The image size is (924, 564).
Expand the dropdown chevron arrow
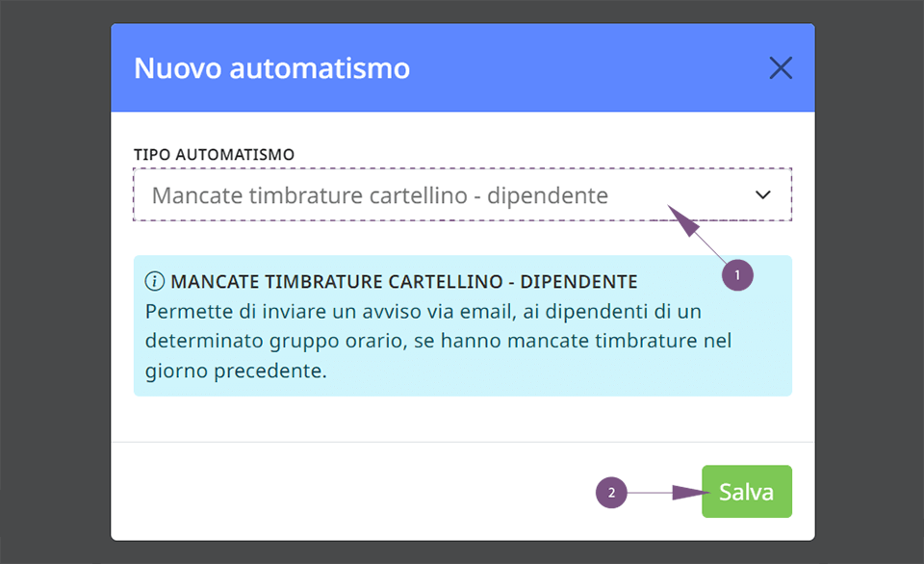pyautogui.click(x=763, y=194)
